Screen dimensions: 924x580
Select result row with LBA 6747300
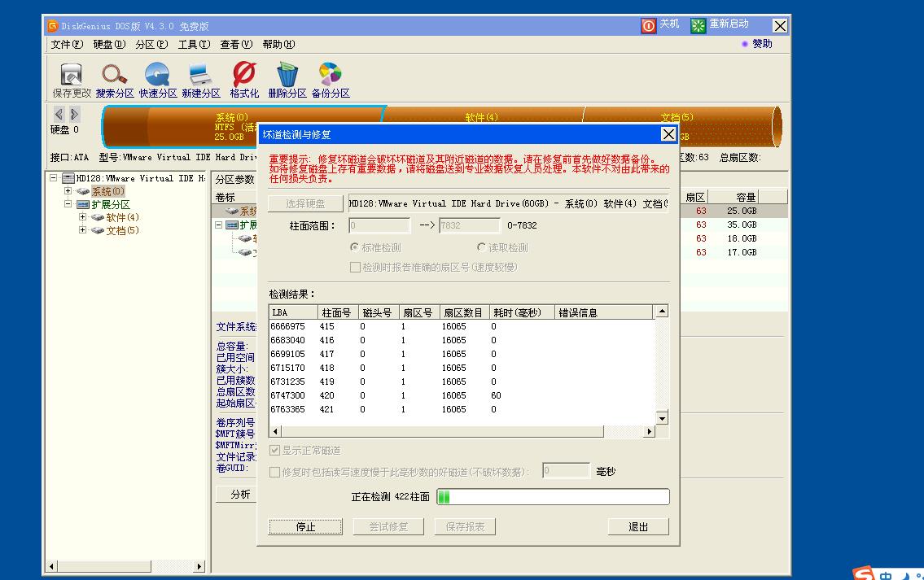[x=462, y=395]
